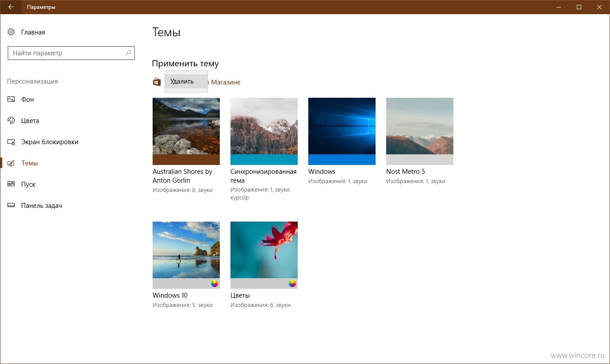Click the Темы brush icon

[11, 163]
